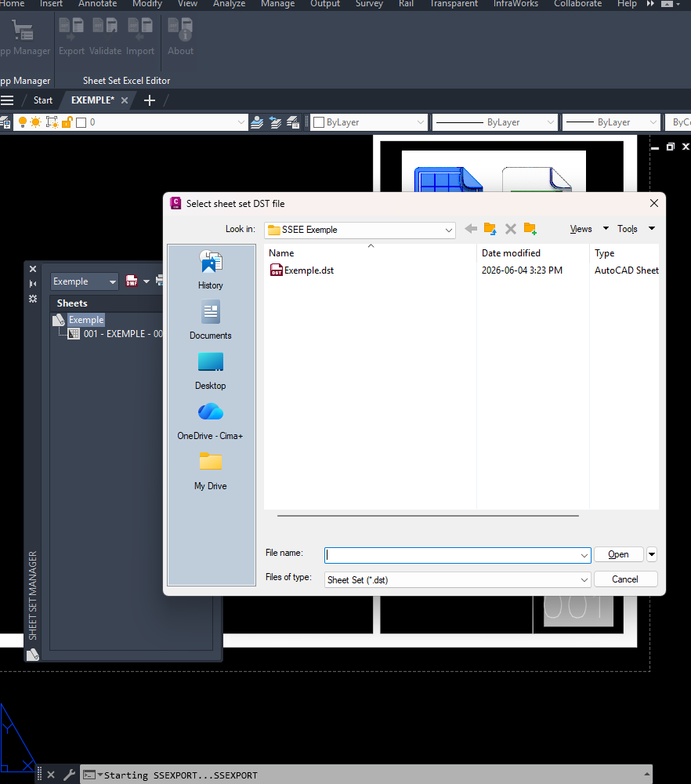691x784 pixels.
Task: Open the Files of type dropdown
Action: coord(584,580)
